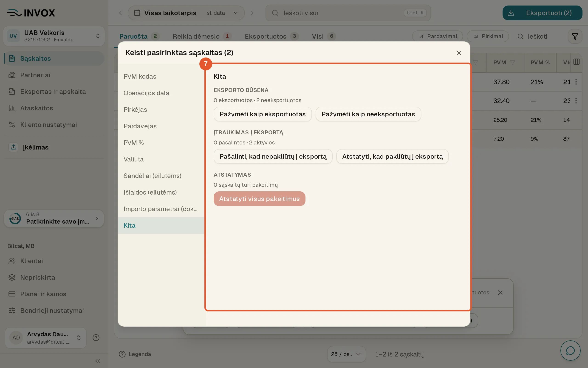Open Planai ir kainos

coord(54,294)
